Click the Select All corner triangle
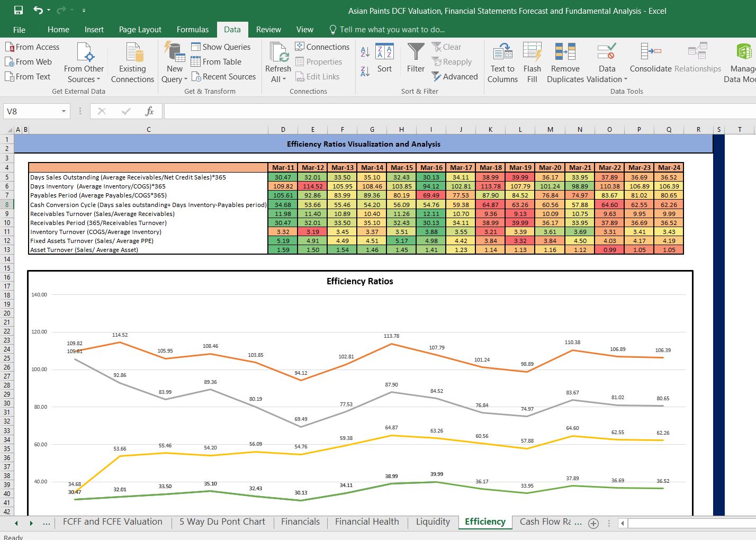The image size is (756, 540). pos(10,130)
